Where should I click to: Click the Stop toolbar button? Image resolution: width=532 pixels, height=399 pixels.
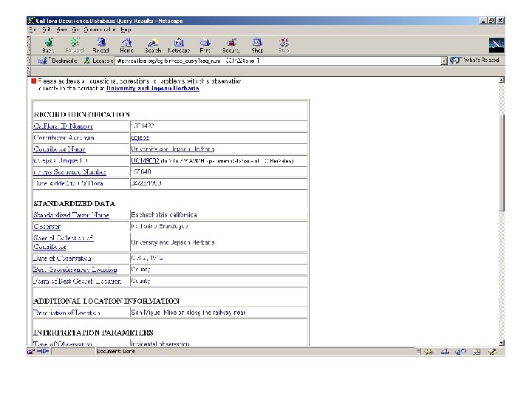coord(284,45)
